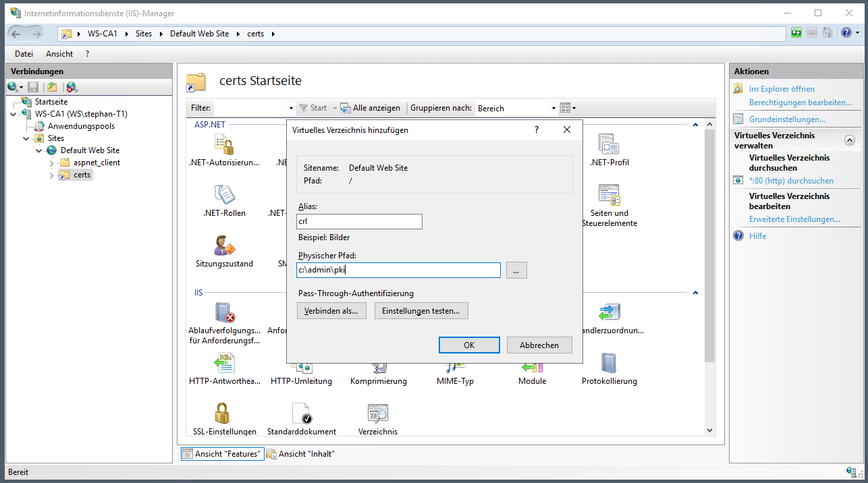Screen dimensions: 868x483
Task: Click the up-folder icon in Verbindungen toolbar
Action: click(x=52, y=87)
